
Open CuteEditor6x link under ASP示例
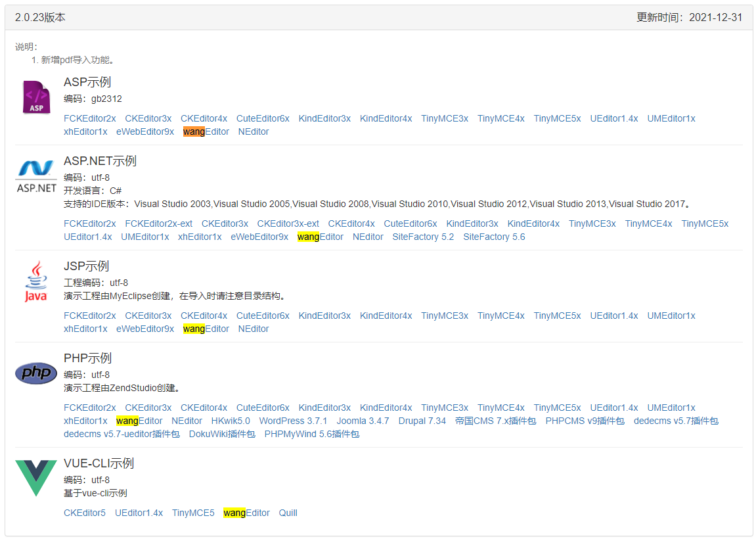tap(263, 119)
